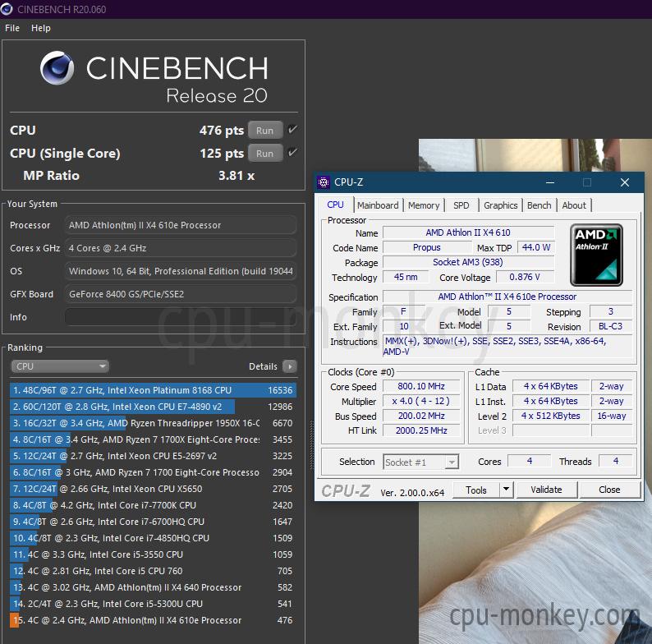Click the Code Name value Propus
The width and height of the screenshot is (652, 644).
click(x=427, y=247)
